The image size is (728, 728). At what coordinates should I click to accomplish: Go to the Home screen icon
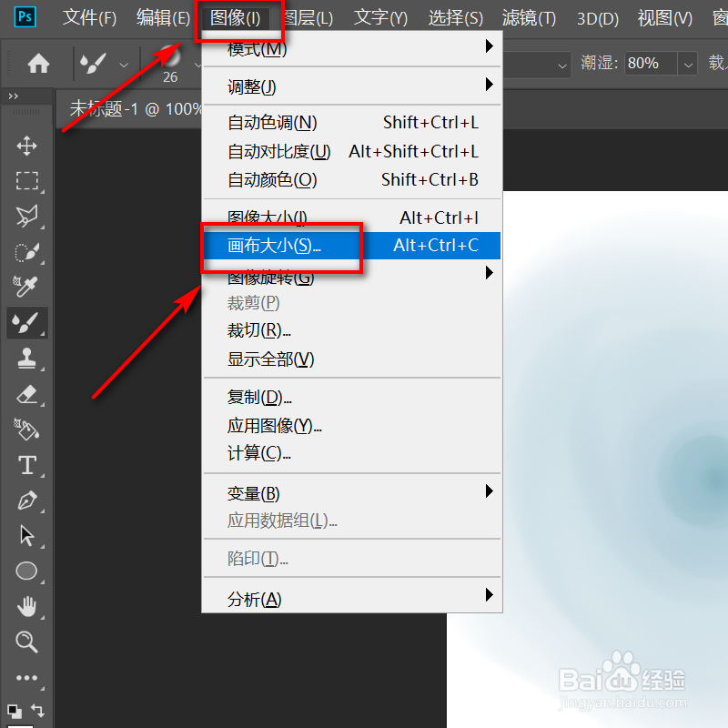(x=38, y=64)
